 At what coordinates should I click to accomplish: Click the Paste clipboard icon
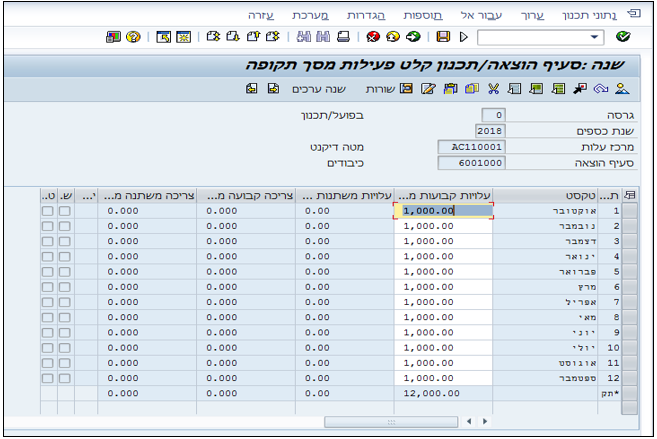[x=450, y=88]
